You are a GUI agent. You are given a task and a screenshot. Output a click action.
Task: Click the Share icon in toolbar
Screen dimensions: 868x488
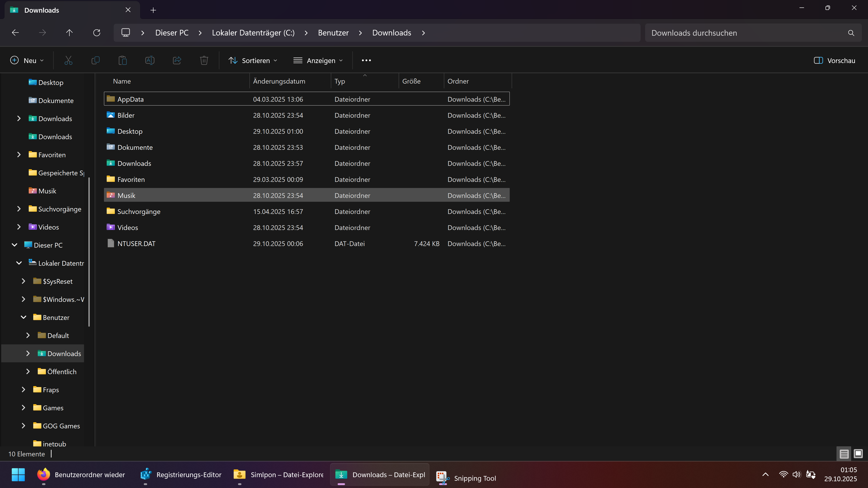(x=177, y=61)
